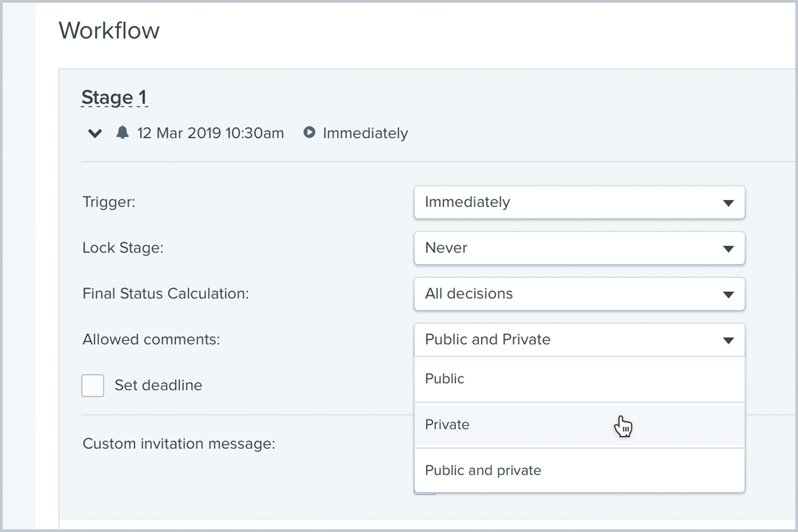This screenshot has width=798, height=532.
Task: Choose Private from the comments list
Action: click(447, 425)
